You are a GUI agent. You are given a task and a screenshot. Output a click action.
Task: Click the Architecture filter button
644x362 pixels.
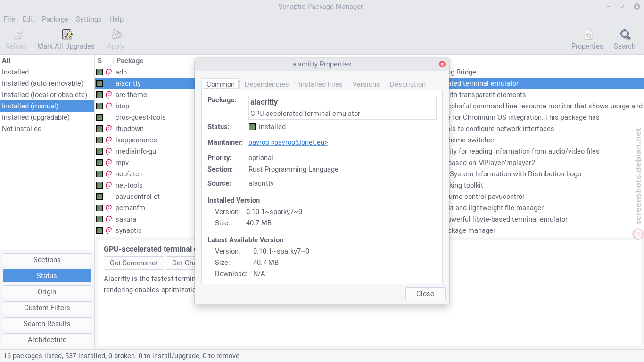click(x=47, y=340)
